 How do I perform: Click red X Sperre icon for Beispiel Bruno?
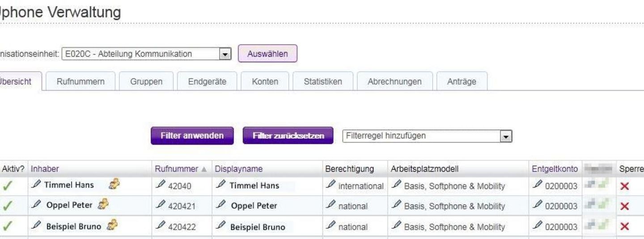click(x=625, y=226)
